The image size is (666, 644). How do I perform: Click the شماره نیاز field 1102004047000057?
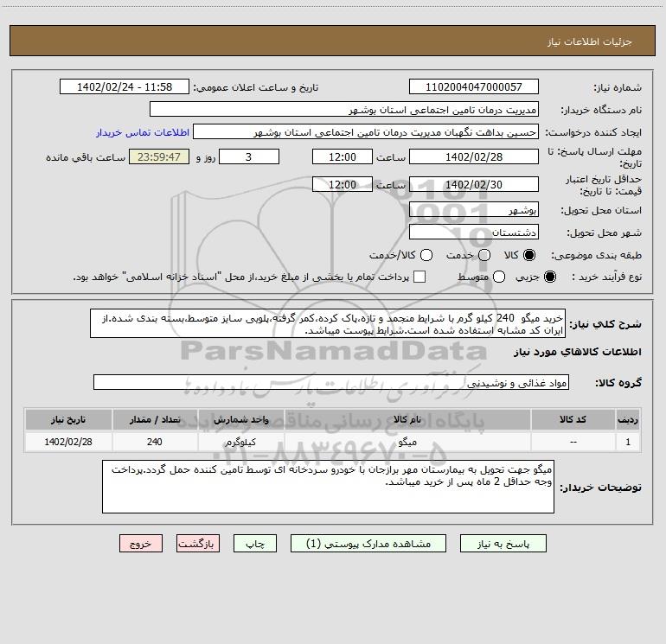click(474, 86)
